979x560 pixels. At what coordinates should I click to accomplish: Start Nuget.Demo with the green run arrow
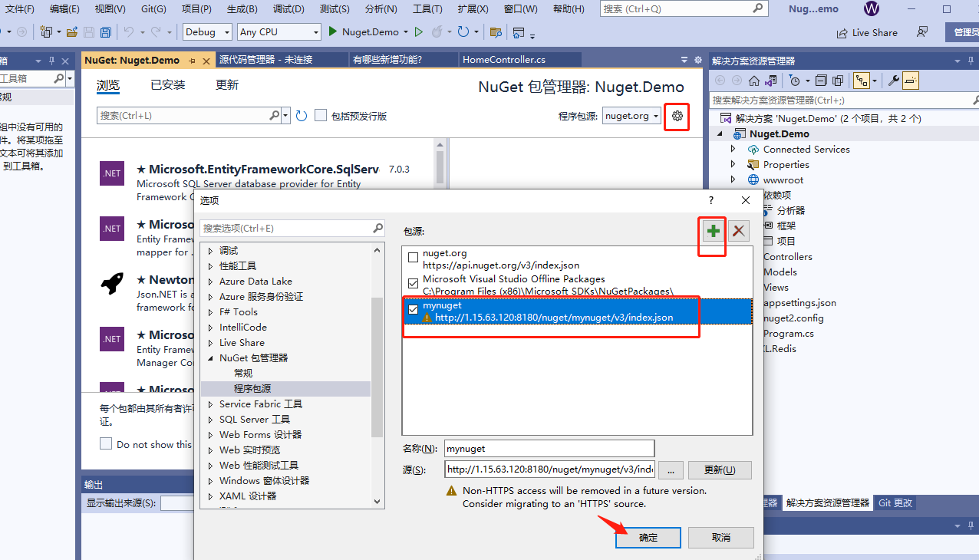click(333, 32)
